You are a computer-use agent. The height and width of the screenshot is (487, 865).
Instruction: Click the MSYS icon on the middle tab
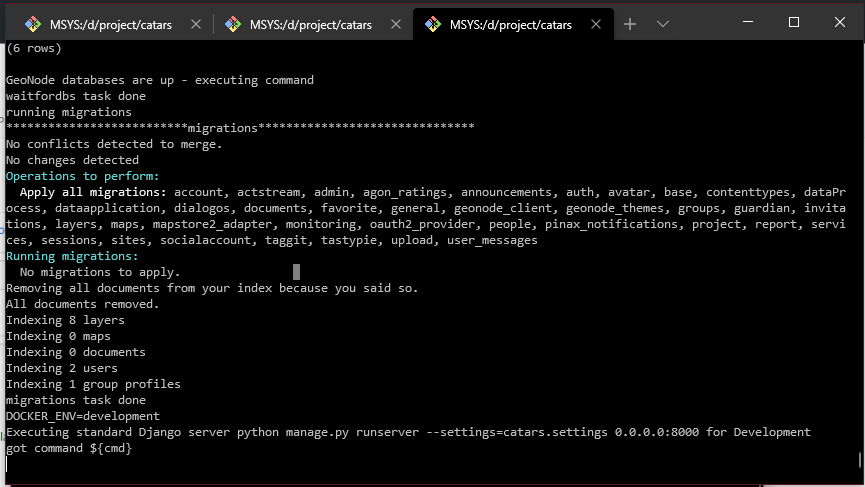233,24
